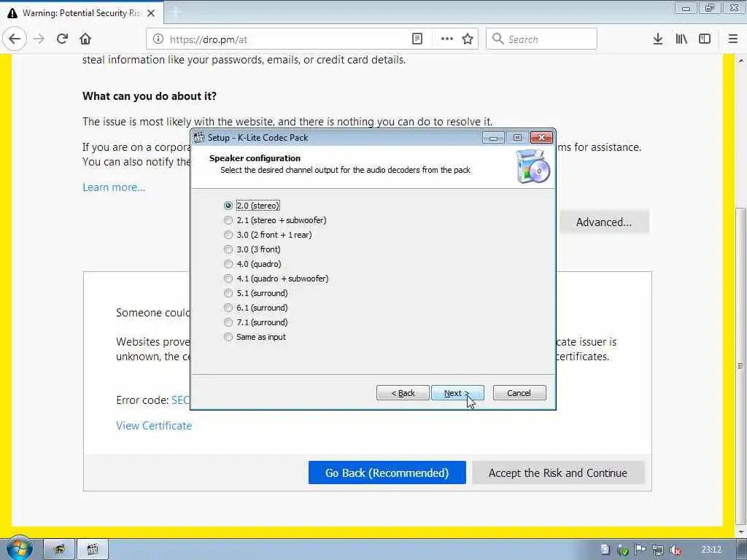This screenshot has height=560, width=747.
Task: Select 2.0 (stereo) speaker option
Action: (x=252, y=206)
